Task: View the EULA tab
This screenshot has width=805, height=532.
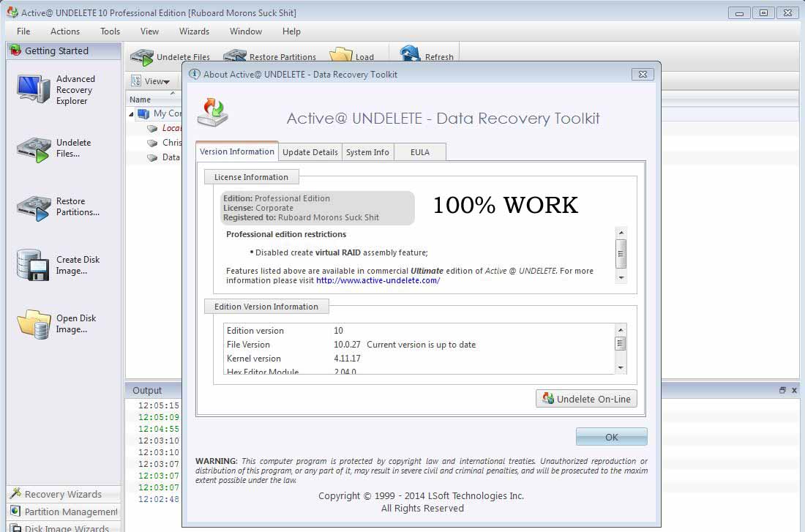Action: coord(419,151)
